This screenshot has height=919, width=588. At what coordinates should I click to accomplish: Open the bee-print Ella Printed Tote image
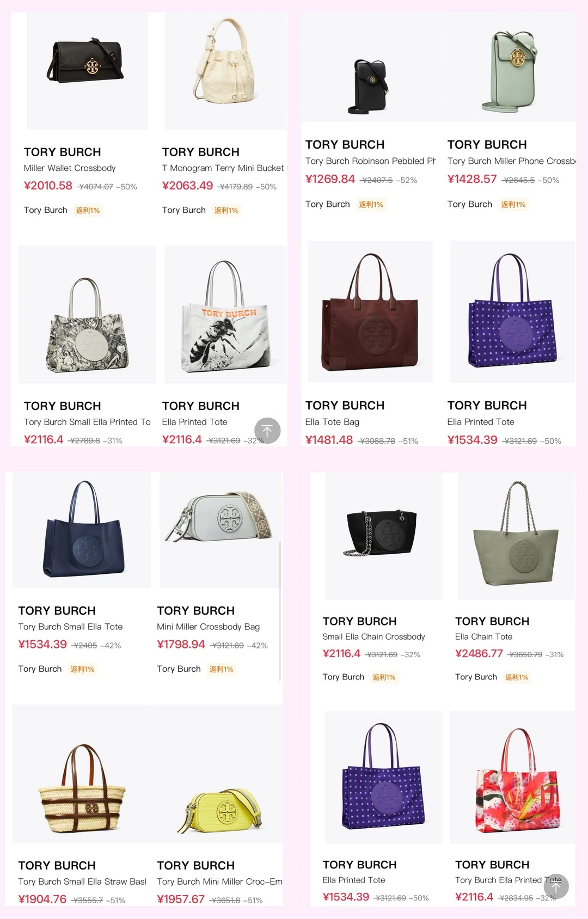tap(225, 315)
